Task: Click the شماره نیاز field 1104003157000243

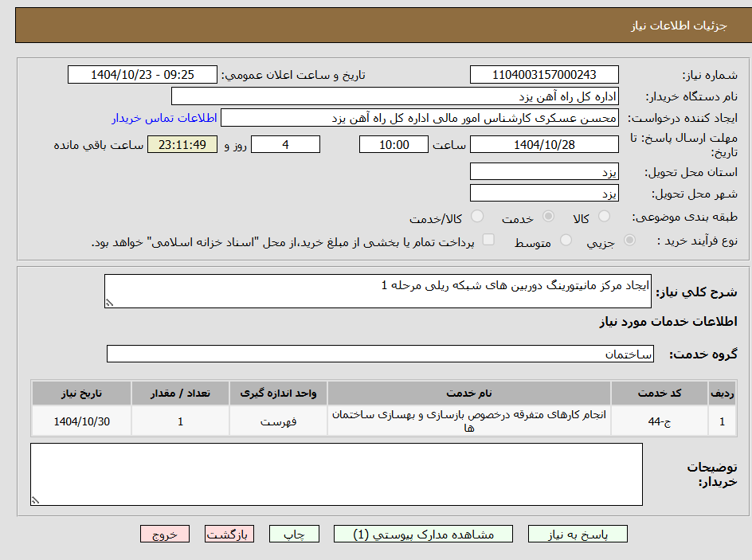Action: tap(544, 75)
